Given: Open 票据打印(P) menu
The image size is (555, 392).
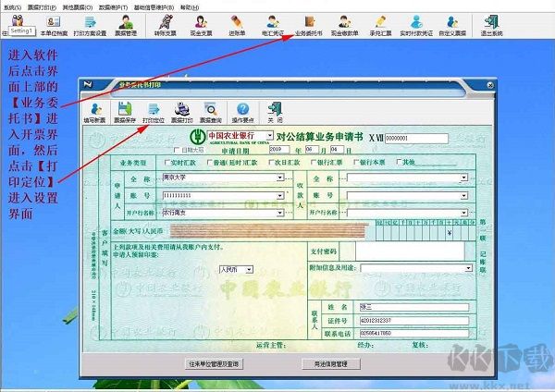Looking at the screenshot, I should coord(43,7).
